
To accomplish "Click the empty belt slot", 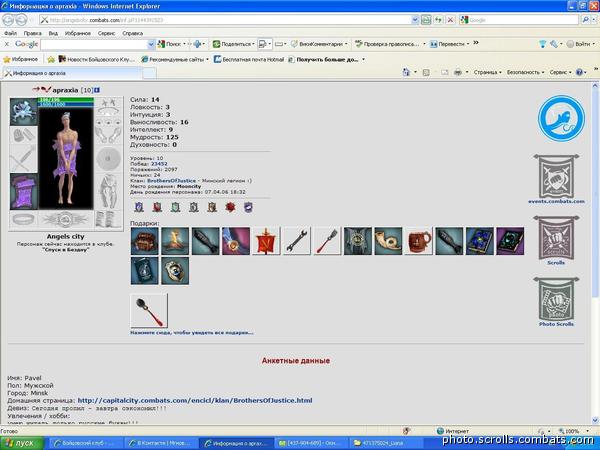I will (66, 220).
